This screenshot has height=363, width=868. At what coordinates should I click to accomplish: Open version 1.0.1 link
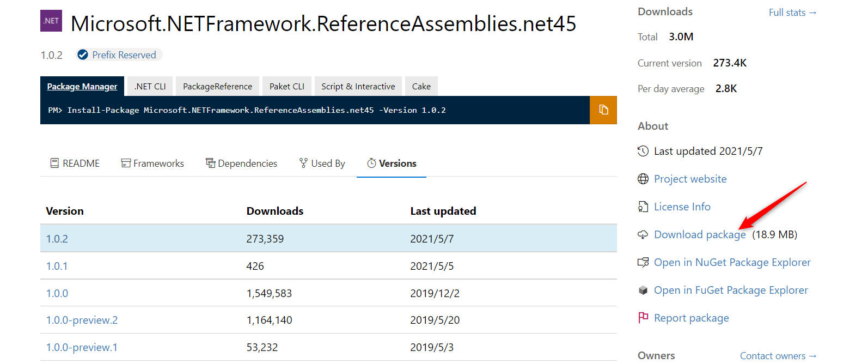(57, 266)
